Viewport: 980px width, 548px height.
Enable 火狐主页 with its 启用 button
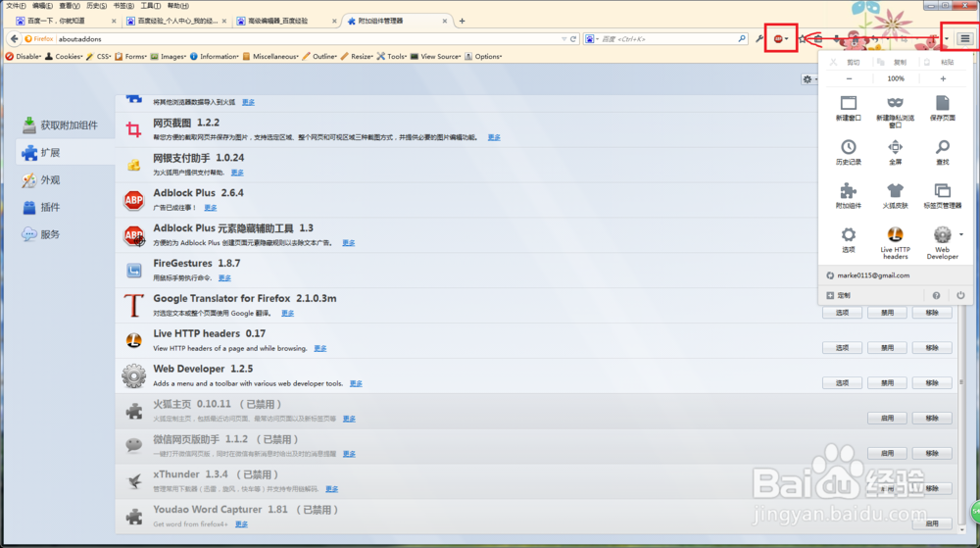(x=887, y=418)
